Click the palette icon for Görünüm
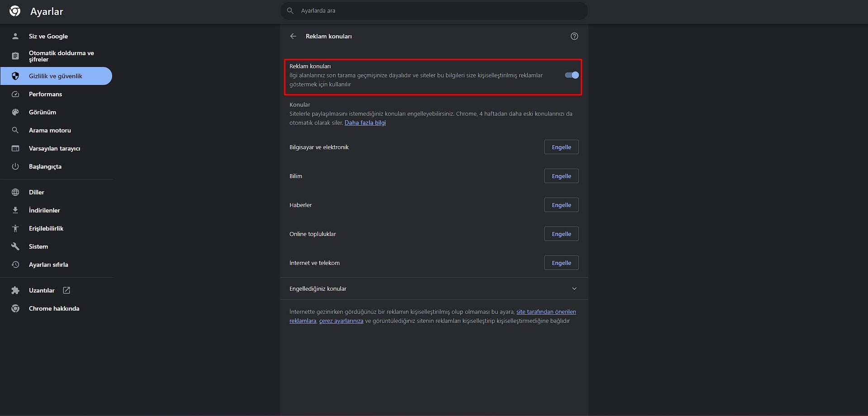868x416 pixels. (x=15, y=112)
